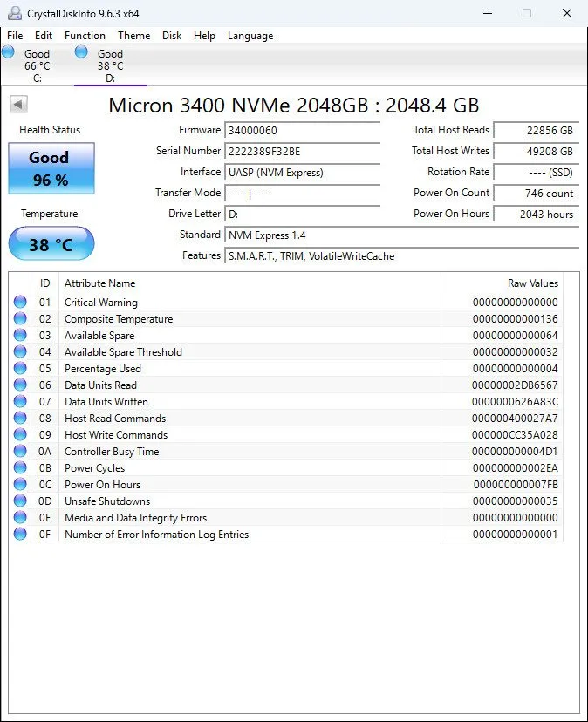Click the Firmware field showing 34000060
The height and width of the screenshot is (722, 588).
click(303, 130)
